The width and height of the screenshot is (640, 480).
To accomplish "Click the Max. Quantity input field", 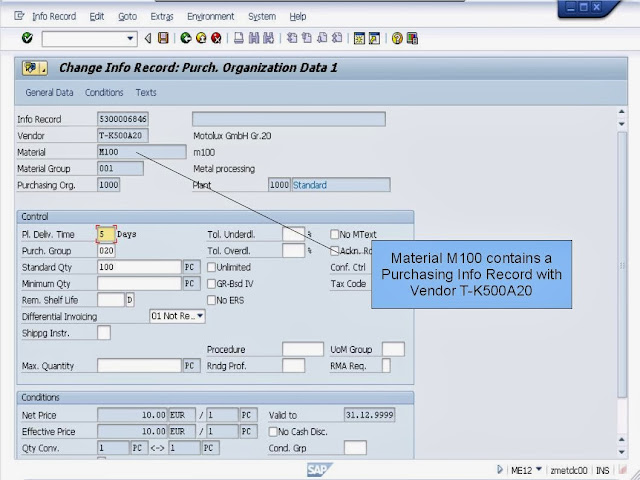I will coord(139,366).
